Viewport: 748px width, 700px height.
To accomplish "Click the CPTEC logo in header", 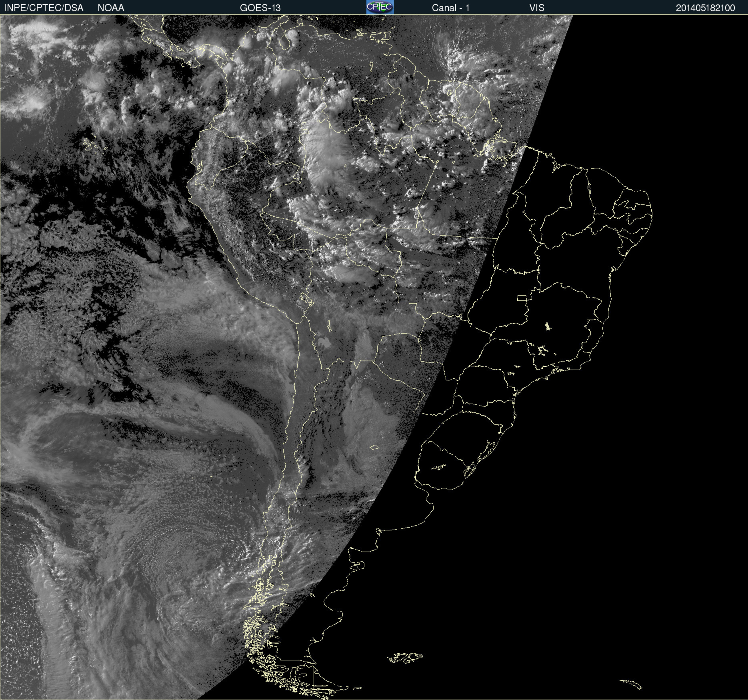I will [380, 7].
